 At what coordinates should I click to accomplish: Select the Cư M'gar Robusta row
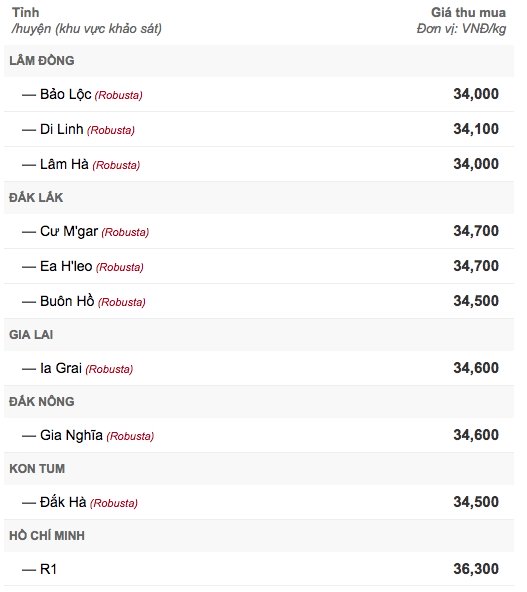259,231
